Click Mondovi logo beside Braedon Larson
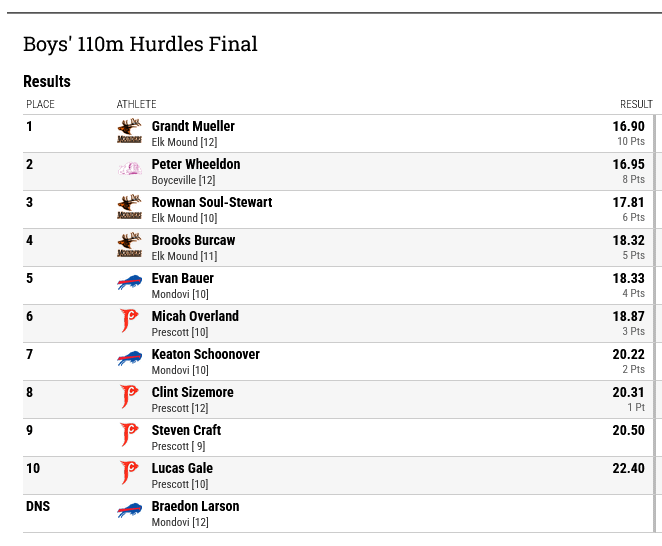The image size is (662, 546). [129, 510]
